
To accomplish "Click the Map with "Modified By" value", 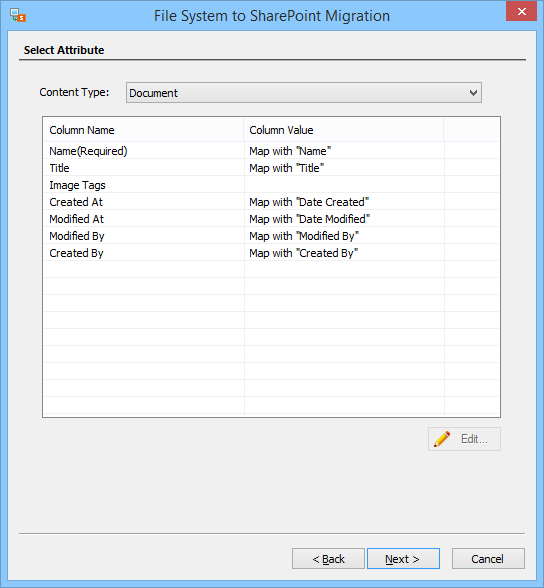I will 304,236.
